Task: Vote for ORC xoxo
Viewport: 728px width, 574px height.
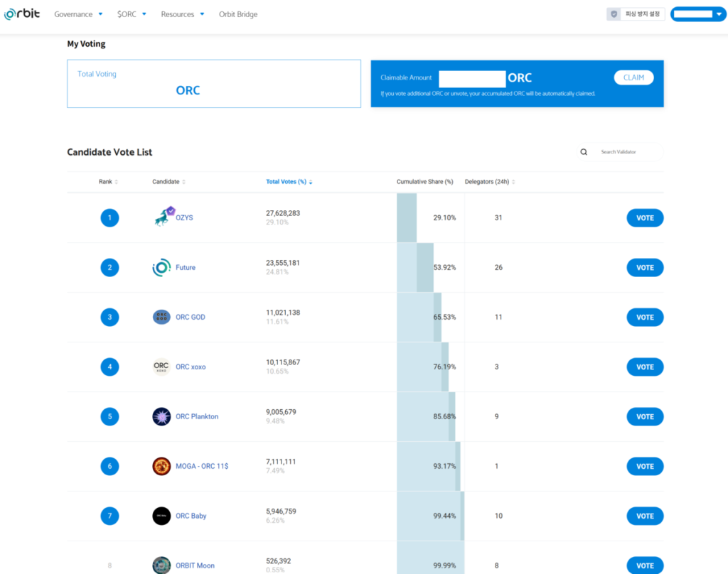Action: (x=645, y=367)
